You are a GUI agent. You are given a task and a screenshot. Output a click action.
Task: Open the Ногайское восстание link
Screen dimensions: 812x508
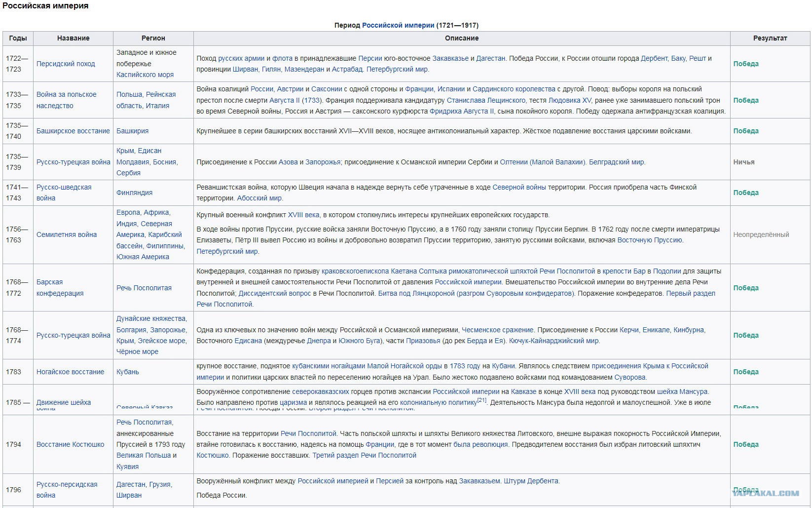coord(71,372)
